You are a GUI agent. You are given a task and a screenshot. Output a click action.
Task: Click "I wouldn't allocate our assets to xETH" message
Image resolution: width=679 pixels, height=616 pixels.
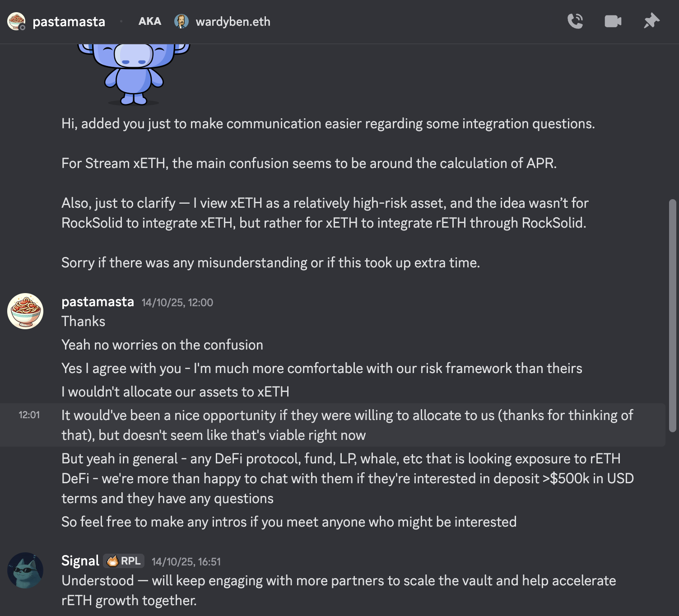point(175,392)
